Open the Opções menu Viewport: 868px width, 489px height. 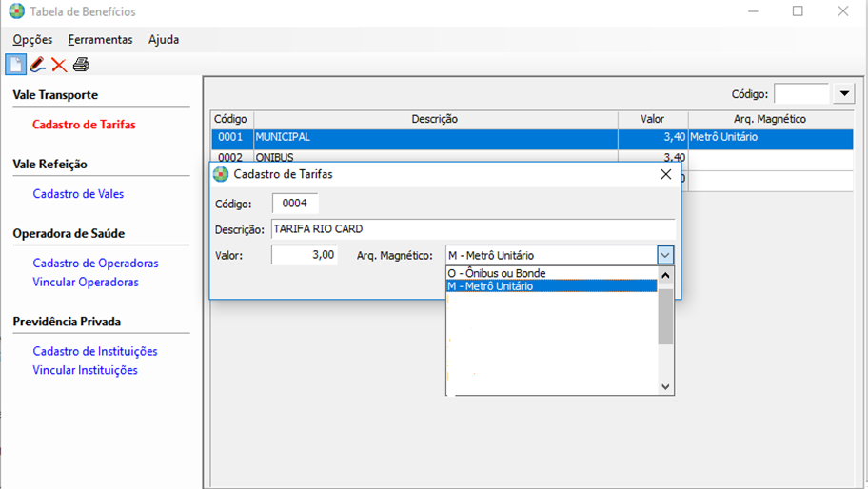[32, 40]
